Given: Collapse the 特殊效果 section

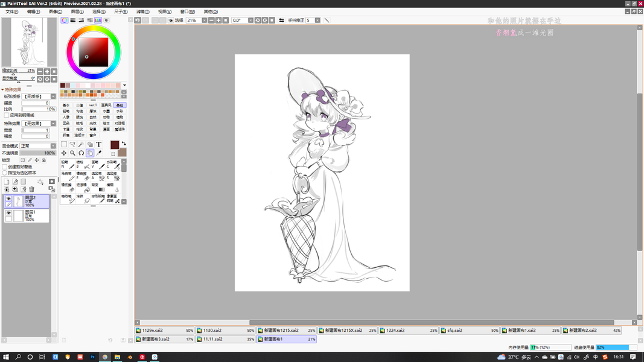Looking at the screenshot, I should click(x=3, y=89).
